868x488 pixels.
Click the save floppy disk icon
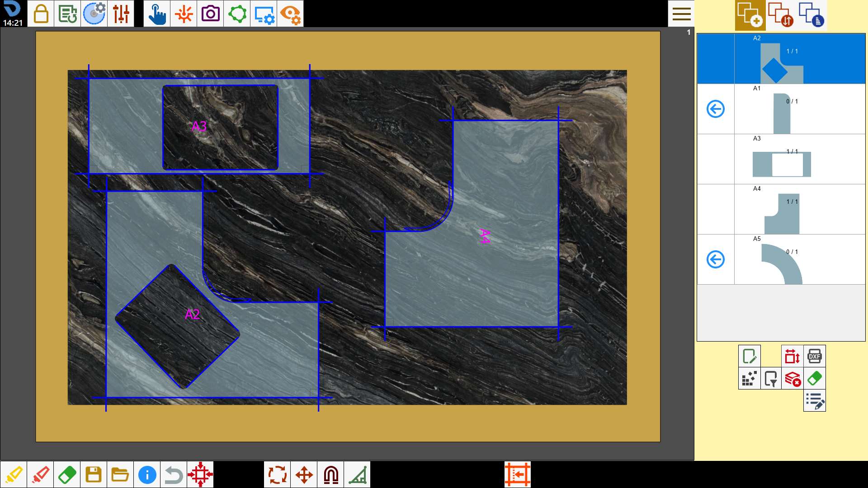[94, 474]
